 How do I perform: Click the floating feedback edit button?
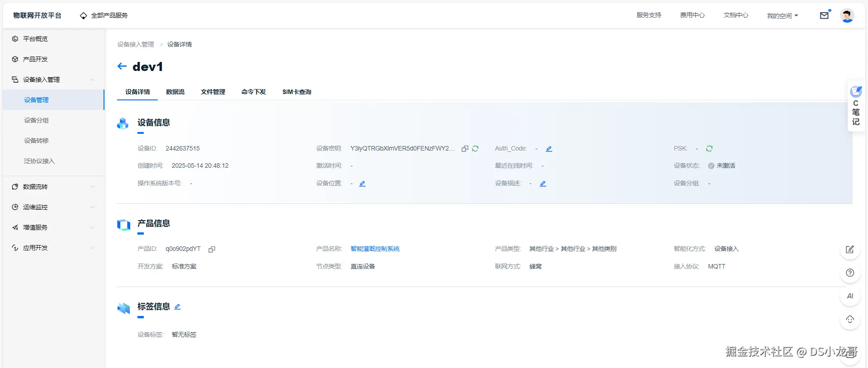pos(850,250)
